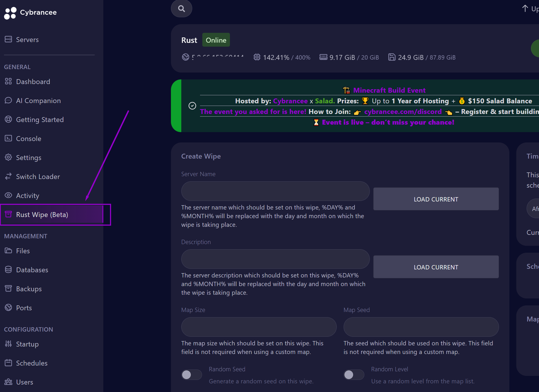
Task: Click the Cybrancee logo icon
Action: pyautogui.click(x=10, y=13)
